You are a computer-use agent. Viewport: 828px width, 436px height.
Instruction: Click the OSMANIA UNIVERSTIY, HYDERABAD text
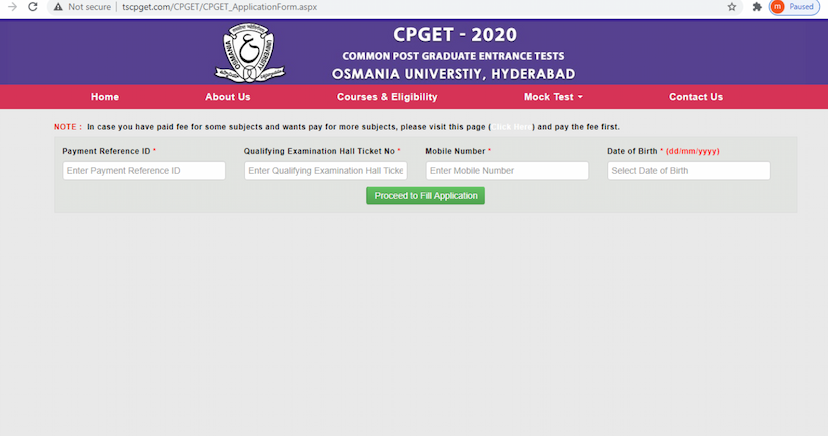[454, 74]
